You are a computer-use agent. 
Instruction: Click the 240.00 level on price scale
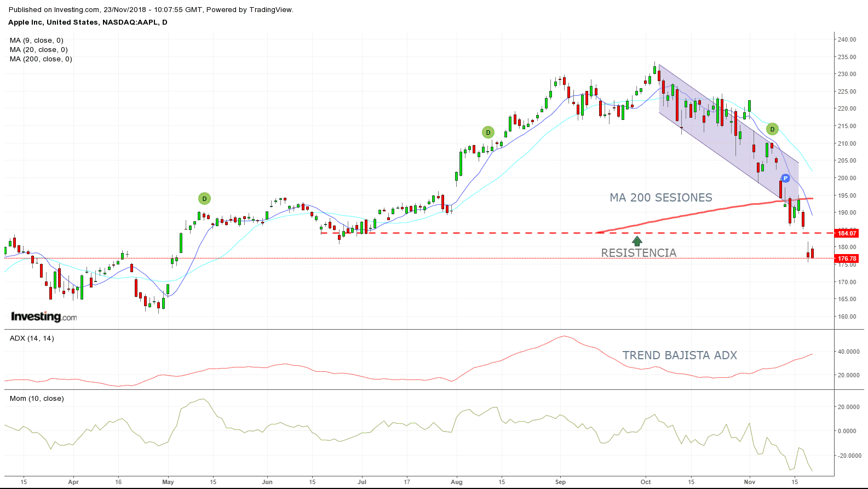tap(847, 39)
